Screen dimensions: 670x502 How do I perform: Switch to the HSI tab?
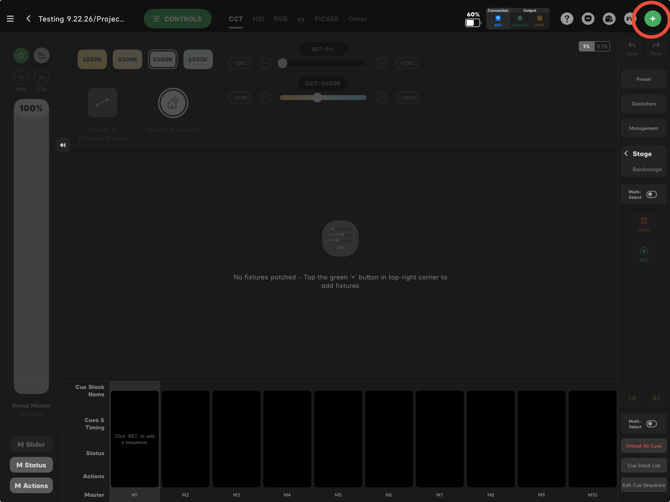click(x=258, y=19)
